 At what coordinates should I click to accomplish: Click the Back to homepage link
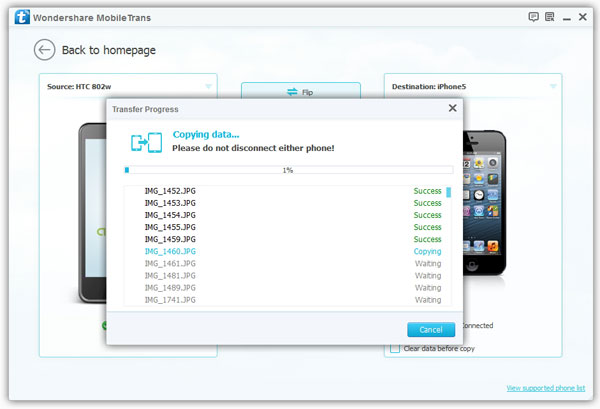(x=109, y=50)
